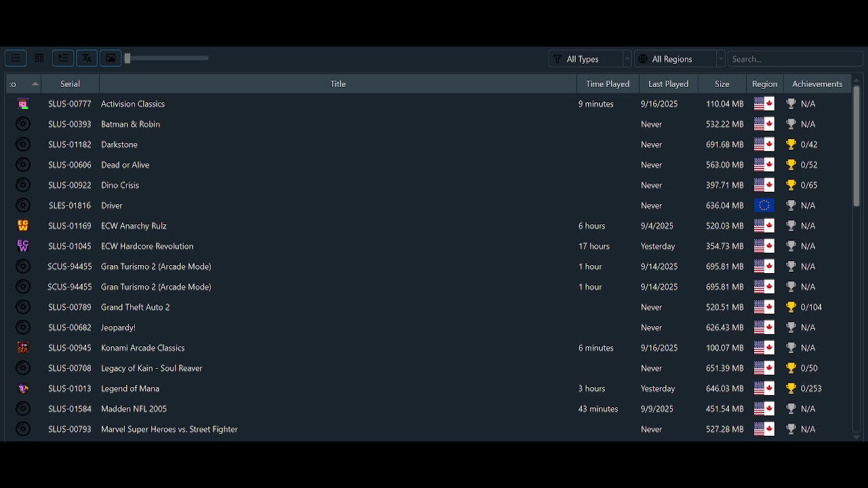Screen dimensions: 868x488
Task: Click the Konami Arcade Classics game icon
Action: tap(23, 348)
